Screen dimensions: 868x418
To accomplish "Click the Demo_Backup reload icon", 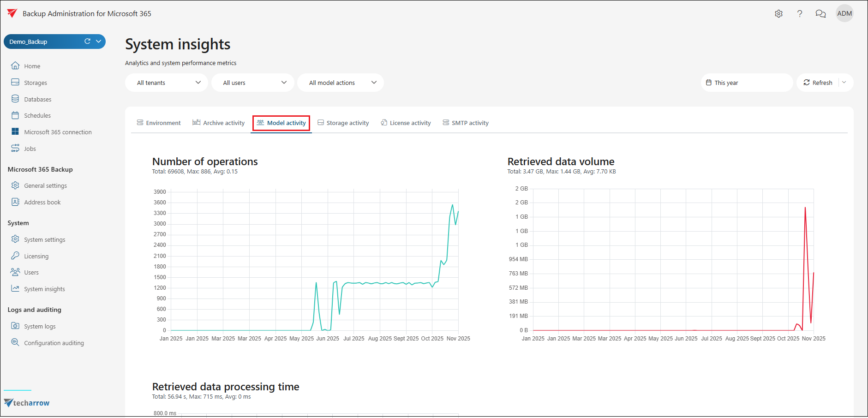I will [x=87, y=42].
